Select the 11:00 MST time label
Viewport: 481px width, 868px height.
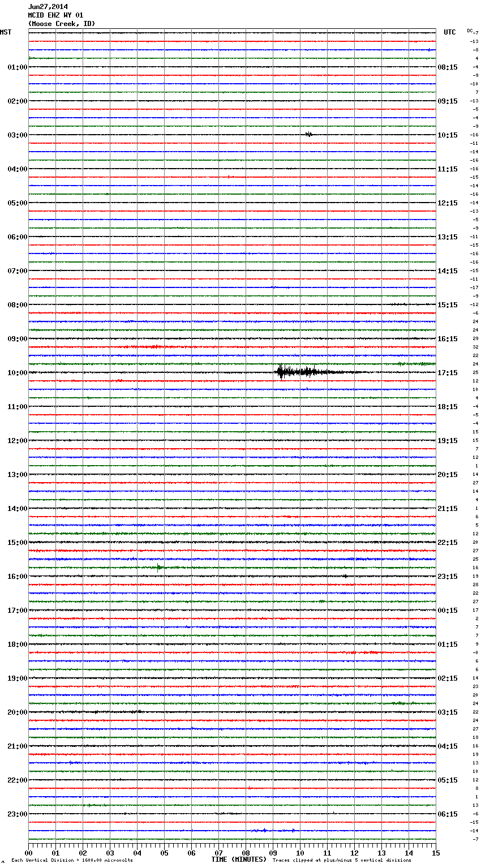coord(18,407)
